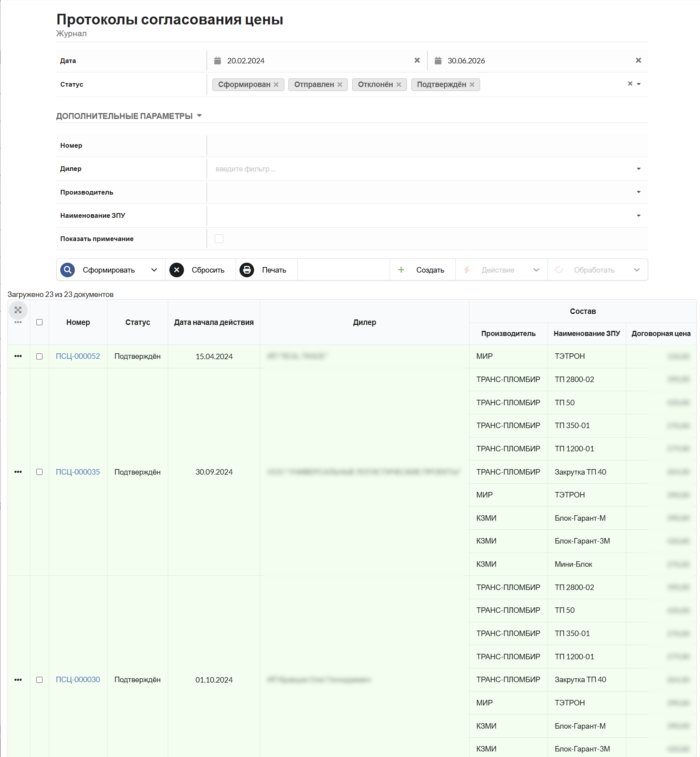The image size is (700, 757).
Task: Open row menu for ПСЦ-000052
Action: (x=18, y=356)
